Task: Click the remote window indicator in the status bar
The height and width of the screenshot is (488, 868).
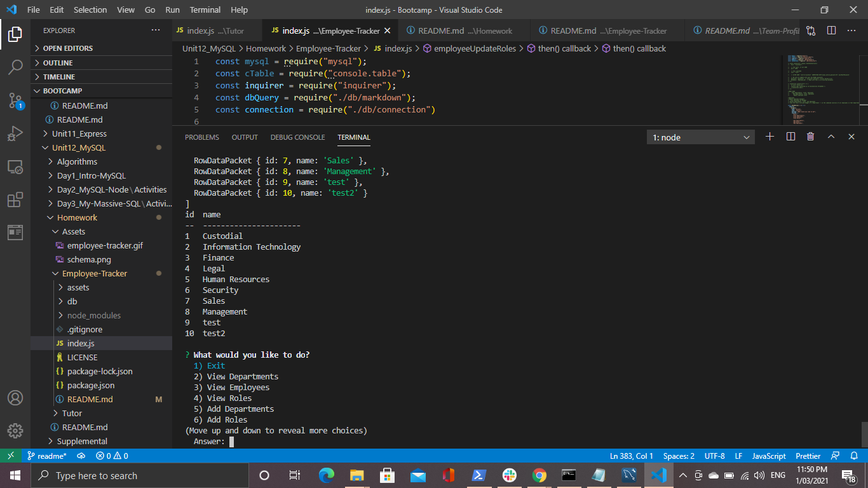Action: (11, 456)
